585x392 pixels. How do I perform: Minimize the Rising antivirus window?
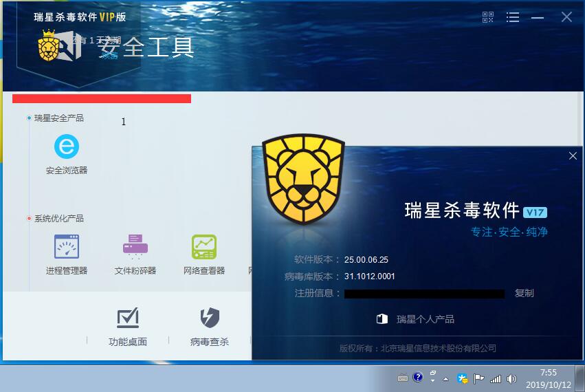coord(538,18)
